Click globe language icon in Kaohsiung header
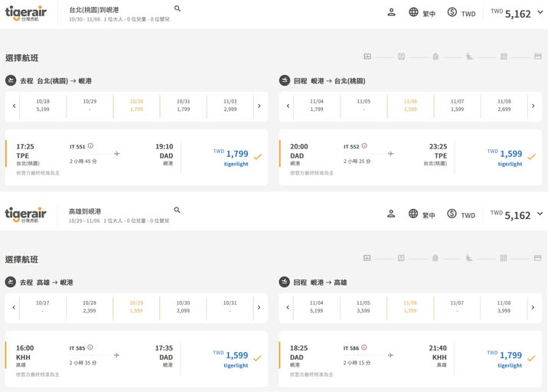The height and width of the screenshot is (392, 551). click(413, 214)
